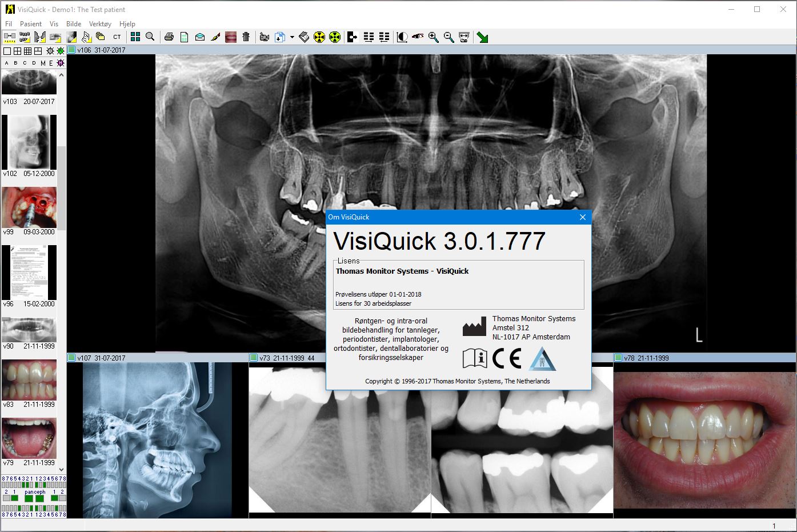Image resolution: width=797 pixels, height=532 pixels.
Task: Click the green list icon beside v78
Action: 618,358
